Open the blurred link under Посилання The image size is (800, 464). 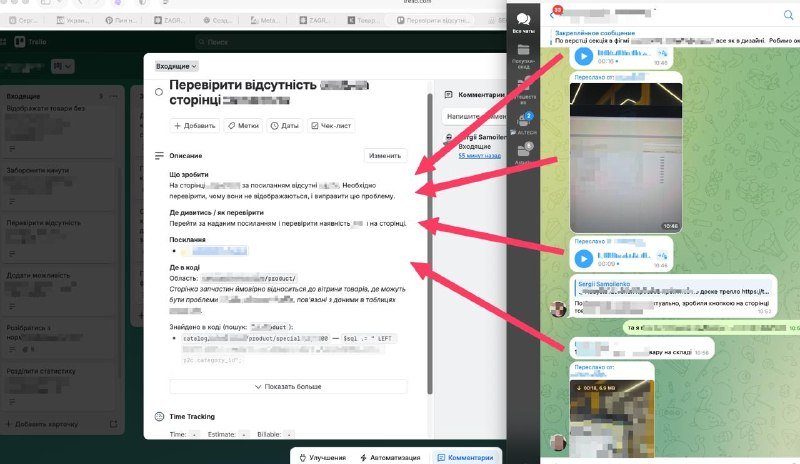[219, 251]
